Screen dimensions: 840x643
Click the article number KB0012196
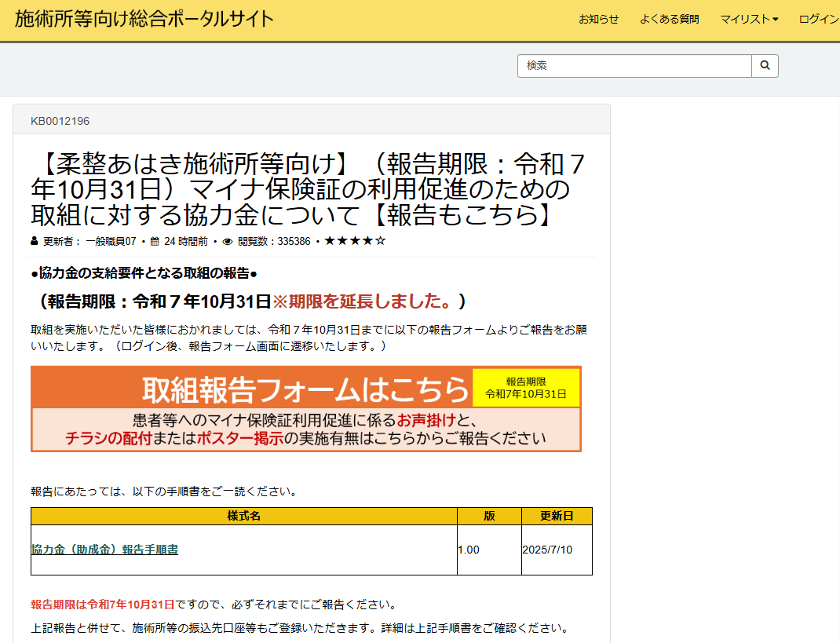click(x=60, y=121)
